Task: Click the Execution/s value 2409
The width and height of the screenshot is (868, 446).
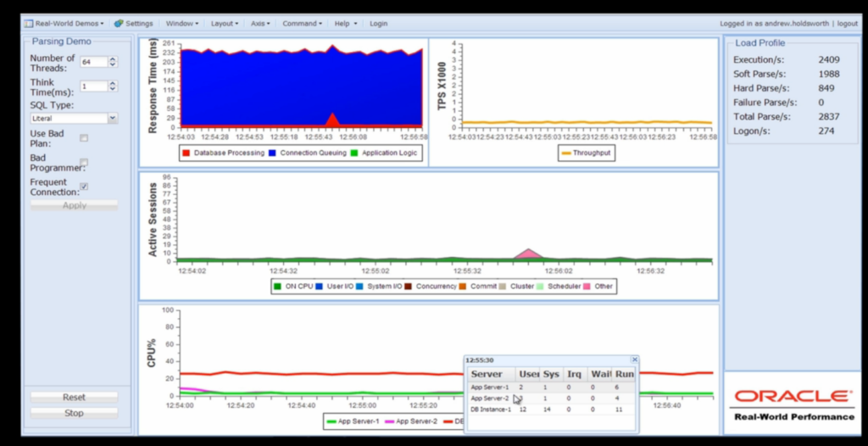Action: (829, 60)
